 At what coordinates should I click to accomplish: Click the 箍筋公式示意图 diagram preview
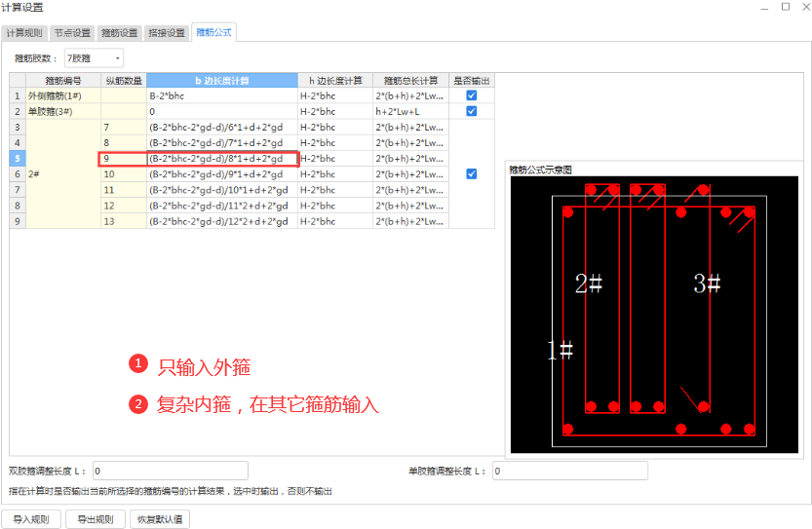point(654,315)
